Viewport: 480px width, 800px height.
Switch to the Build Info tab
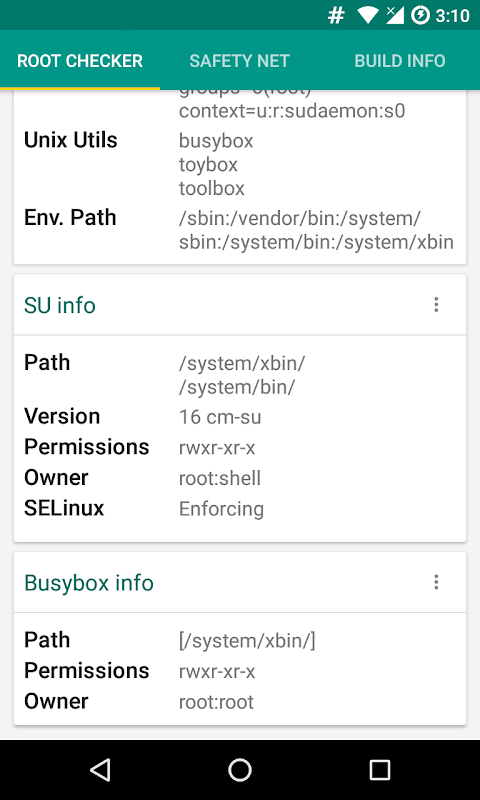pyautogui.click(x=400, y=61)
